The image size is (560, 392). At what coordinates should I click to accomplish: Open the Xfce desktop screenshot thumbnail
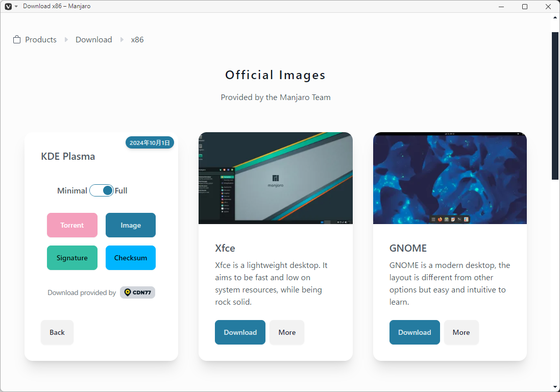point(276,178)
